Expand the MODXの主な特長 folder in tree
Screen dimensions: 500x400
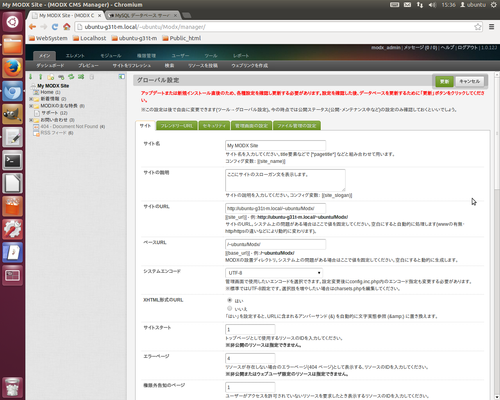coord(31,106)
